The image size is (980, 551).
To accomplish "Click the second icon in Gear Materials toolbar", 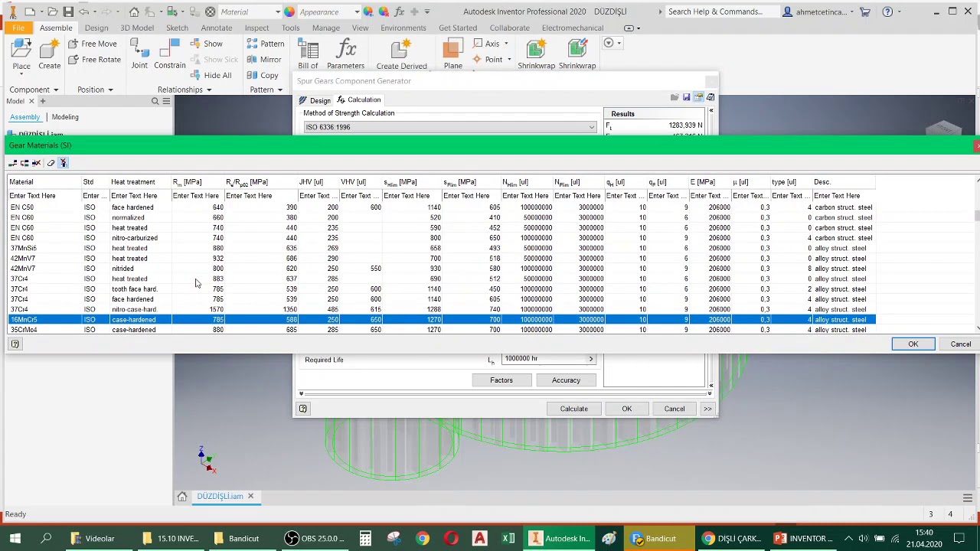I will [x=24, y=163].
